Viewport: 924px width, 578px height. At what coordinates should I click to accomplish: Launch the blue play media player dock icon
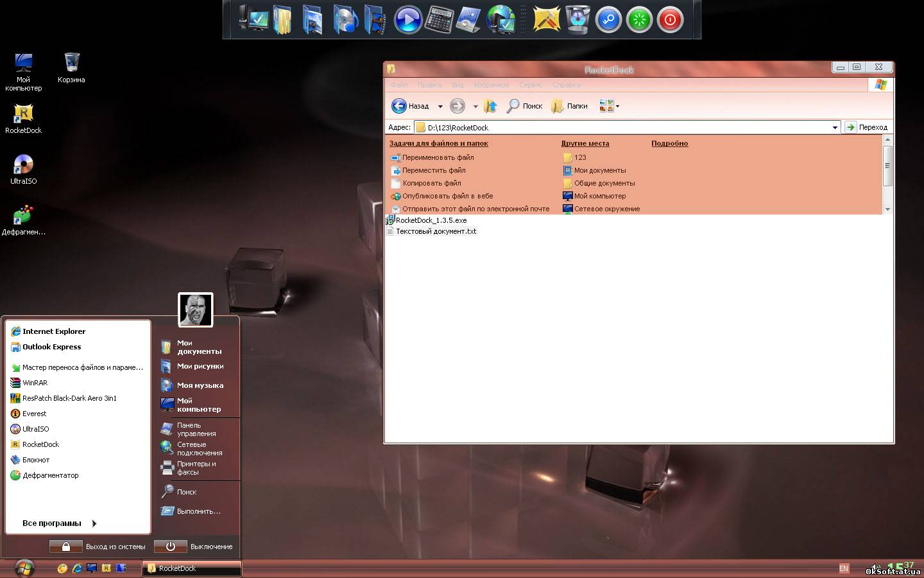coord(407,20)
